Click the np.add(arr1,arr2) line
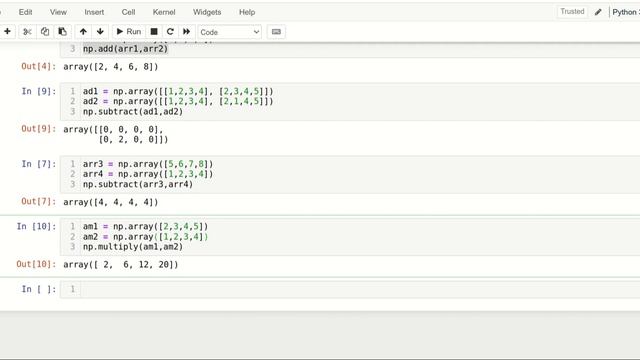Screen dimensions: 640x360 (x=125, y=49)
